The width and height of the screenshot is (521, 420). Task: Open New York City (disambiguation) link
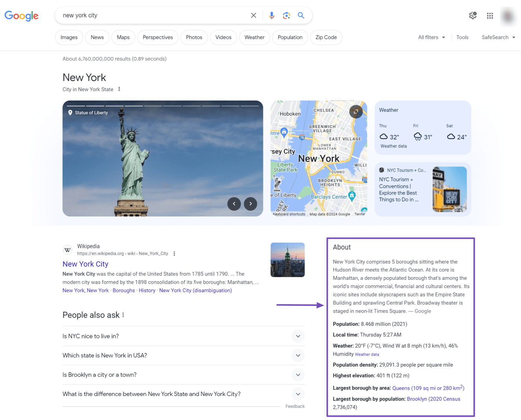pos(195,290)
